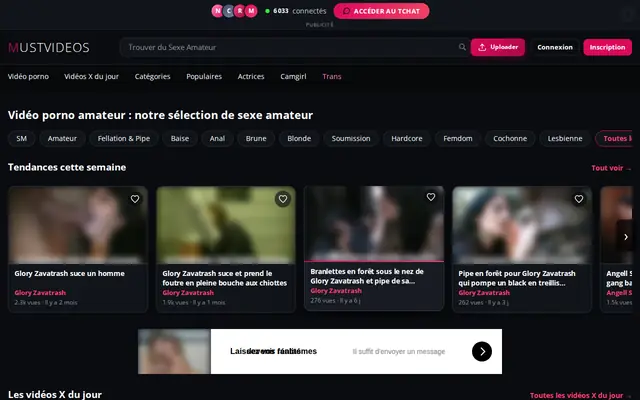The height and width of the screenshot is (400, 640).
Task: Open the 'Vidéo porno' nav item
Action: (x=28, y=76)
